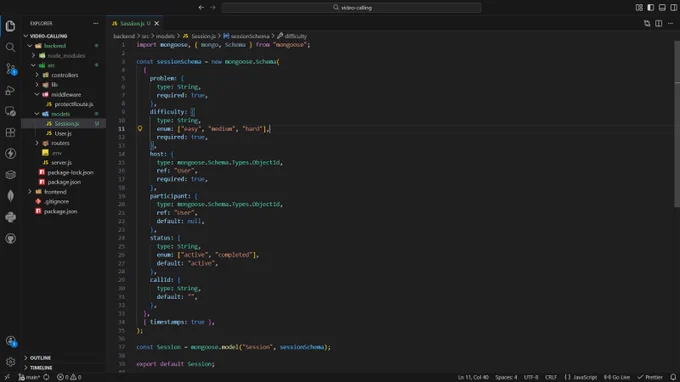Click Prettier formatter status

(x=650, y=377)
